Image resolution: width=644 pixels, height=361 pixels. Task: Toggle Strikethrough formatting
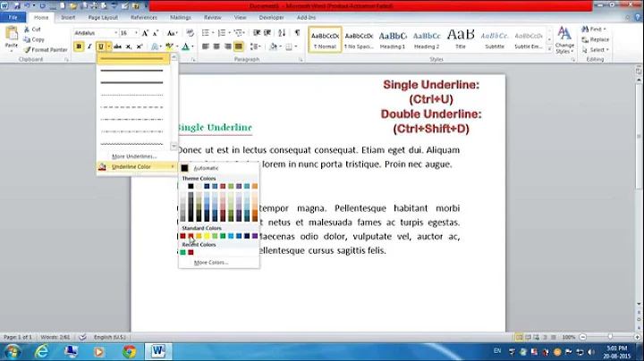118,46
